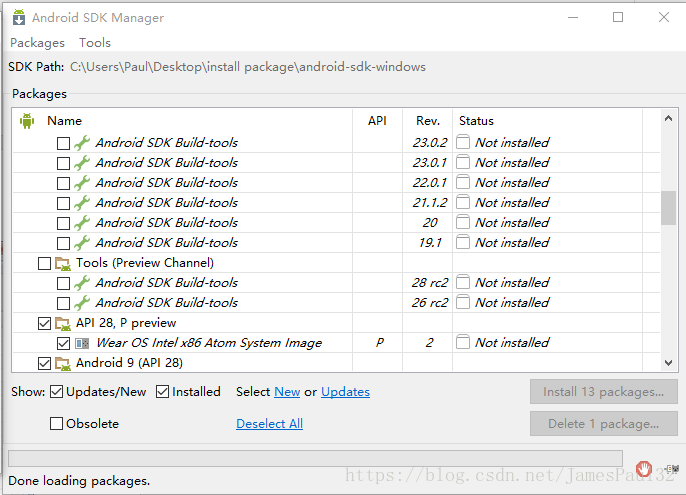Click status icon for Build-tools 21.1.2

pyautogui.click(x=463, y=203)
